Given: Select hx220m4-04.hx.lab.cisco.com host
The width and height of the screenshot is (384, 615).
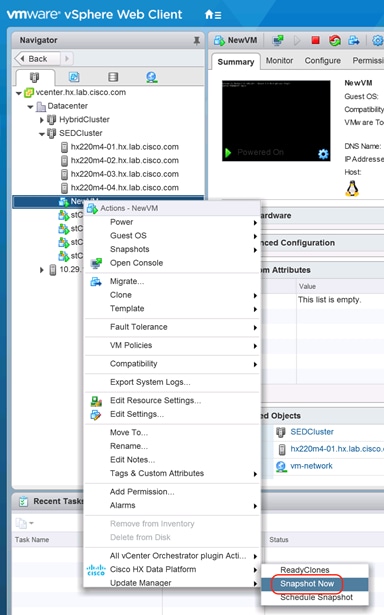Looking at the screenshot, I should point(124,188).
